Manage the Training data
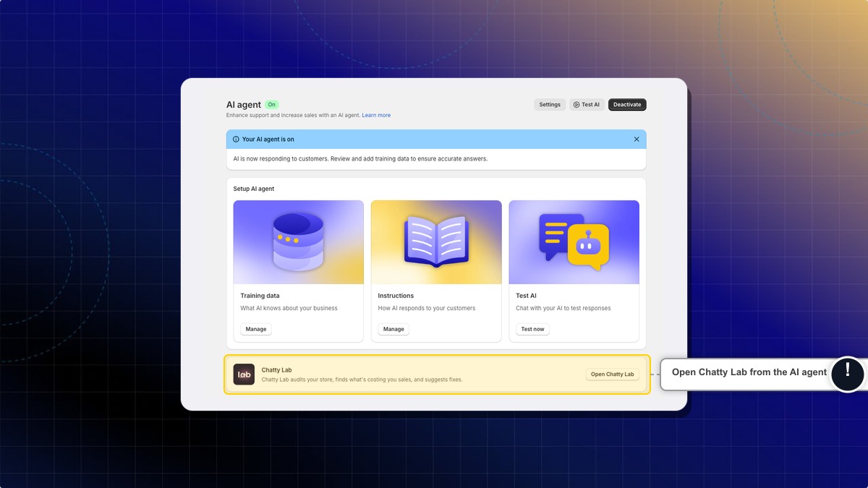The width and height of the screenshot is (868, 488). coord(256,329)
